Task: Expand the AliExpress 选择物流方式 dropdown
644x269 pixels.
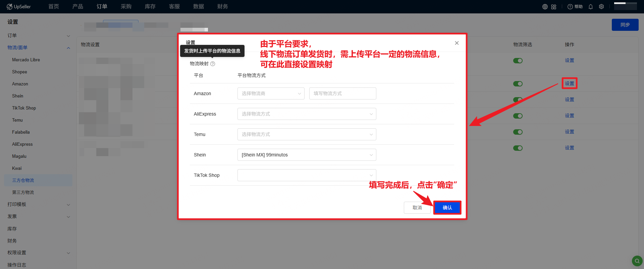Action: (x=307, y=114)
